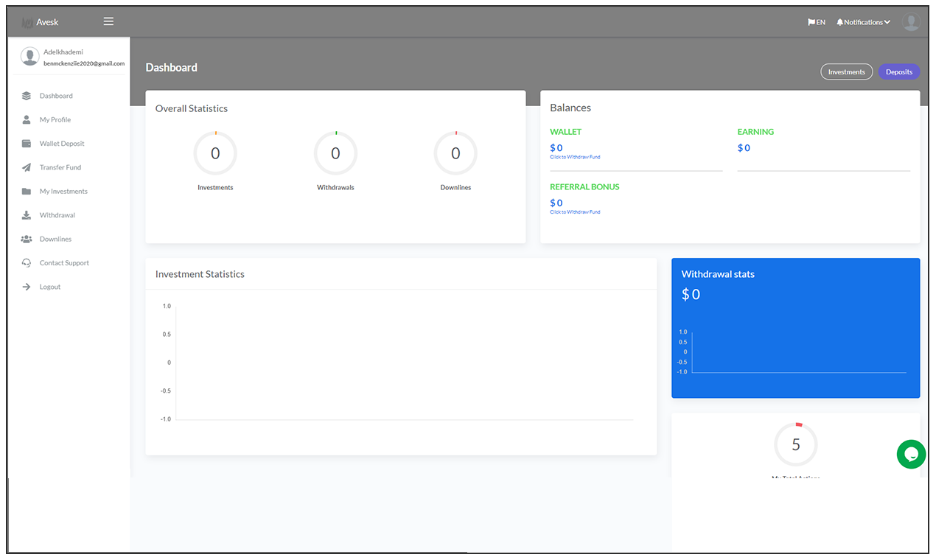
Task: Click the Overall Statistics heading
Action: coord(192,108)
